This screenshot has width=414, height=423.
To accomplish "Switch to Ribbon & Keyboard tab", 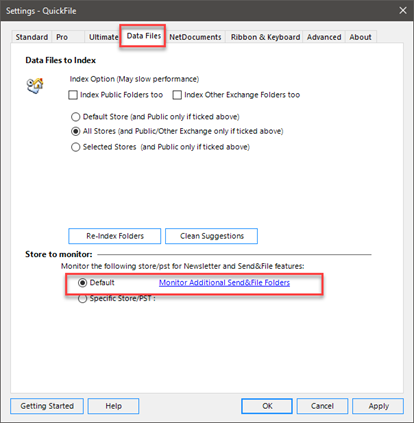I will pyautogui.click(x=265, y=37).
